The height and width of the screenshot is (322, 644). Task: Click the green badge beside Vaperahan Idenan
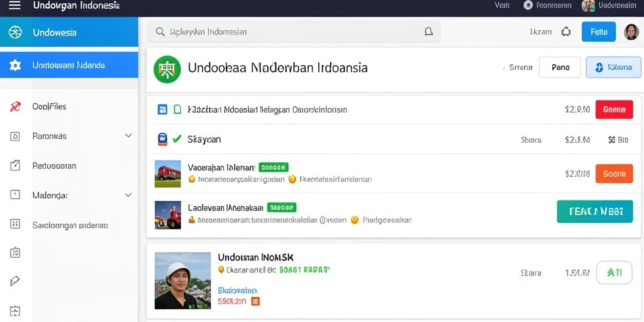point(274,167)
